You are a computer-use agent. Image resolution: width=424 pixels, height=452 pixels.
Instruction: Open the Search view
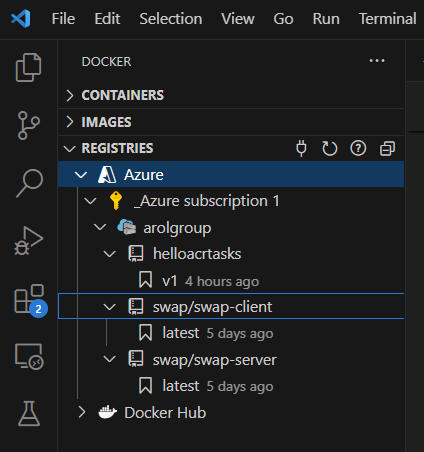coord(29,183)
